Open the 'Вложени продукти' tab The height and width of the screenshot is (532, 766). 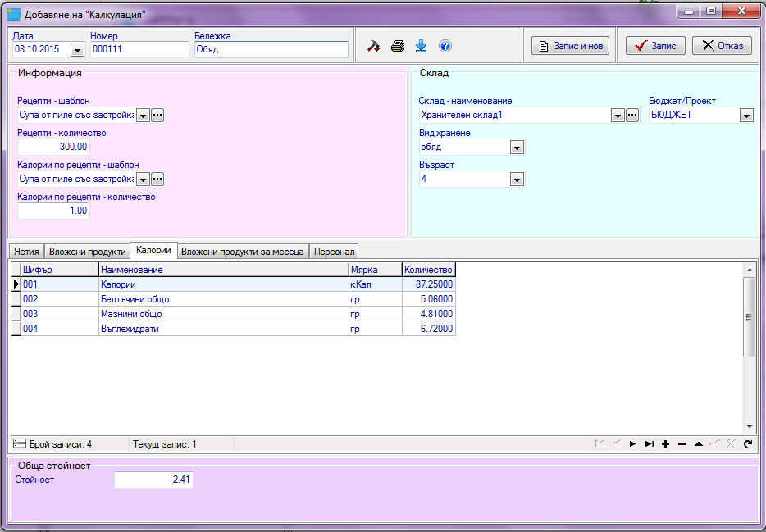(x=88, y=252)
